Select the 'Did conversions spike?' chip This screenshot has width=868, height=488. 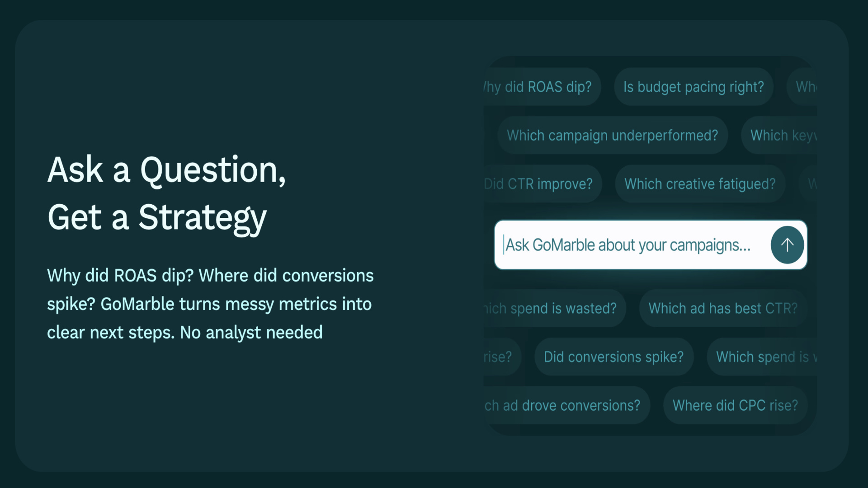tap(613, 357)
